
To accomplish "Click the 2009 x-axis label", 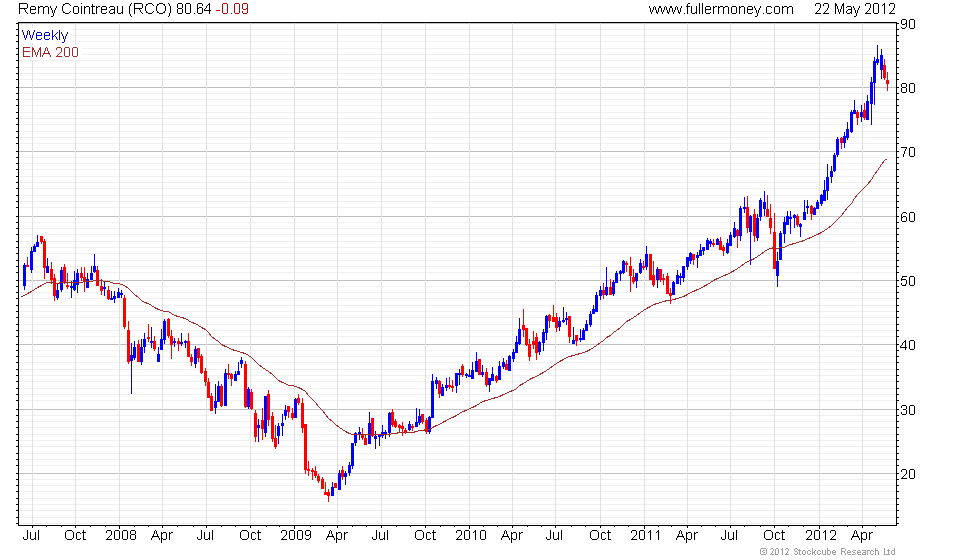I will click(x=296, y=536).
